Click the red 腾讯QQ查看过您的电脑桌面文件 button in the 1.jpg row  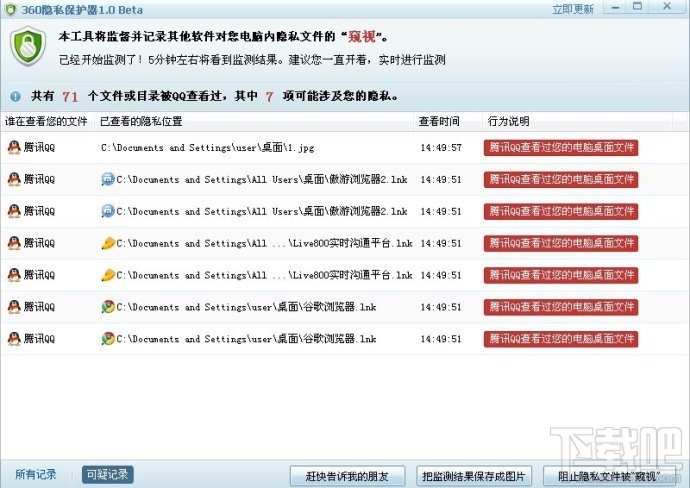click(x=561, y=147)
